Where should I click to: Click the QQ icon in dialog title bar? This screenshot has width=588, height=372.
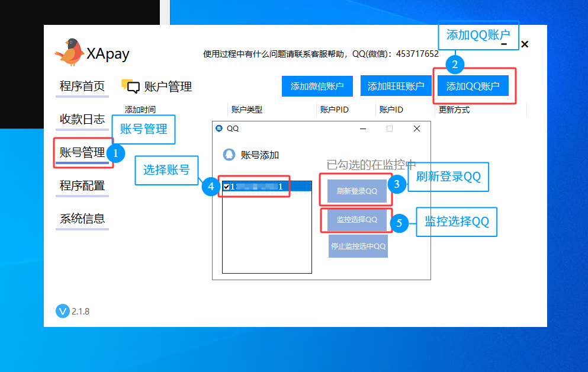(219, 129)
